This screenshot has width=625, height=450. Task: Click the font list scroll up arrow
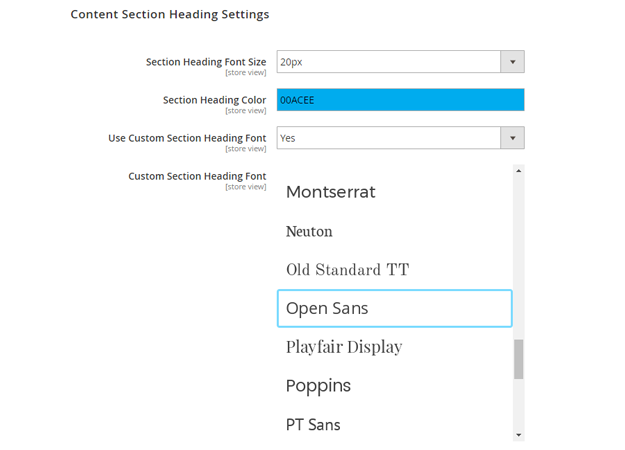coord(518,172)
